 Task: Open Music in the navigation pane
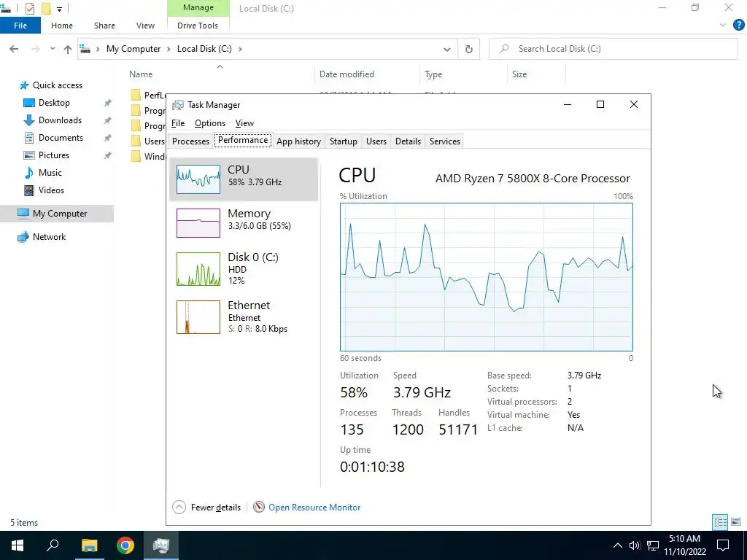pos(50,173)
